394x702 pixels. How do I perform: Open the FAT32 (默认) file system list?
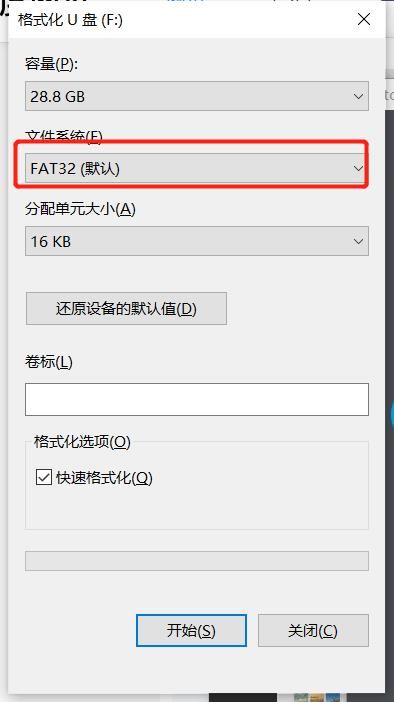(197, 168)
